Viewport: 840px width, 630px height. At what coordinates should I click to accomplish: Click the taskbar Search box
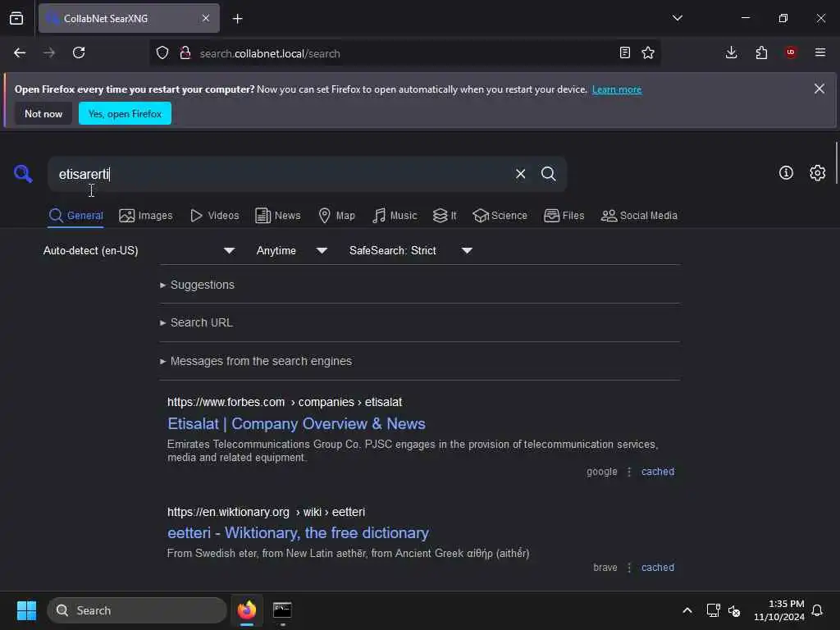[137, 610]
